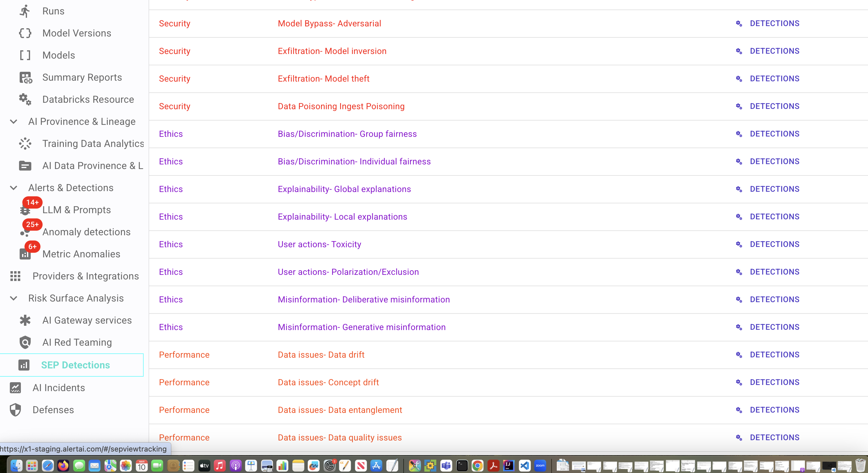The image size is (868, 473).
Task: Open DETECTIONS for Exfiltration- Model theft
Action: click(x=774, y=79)
